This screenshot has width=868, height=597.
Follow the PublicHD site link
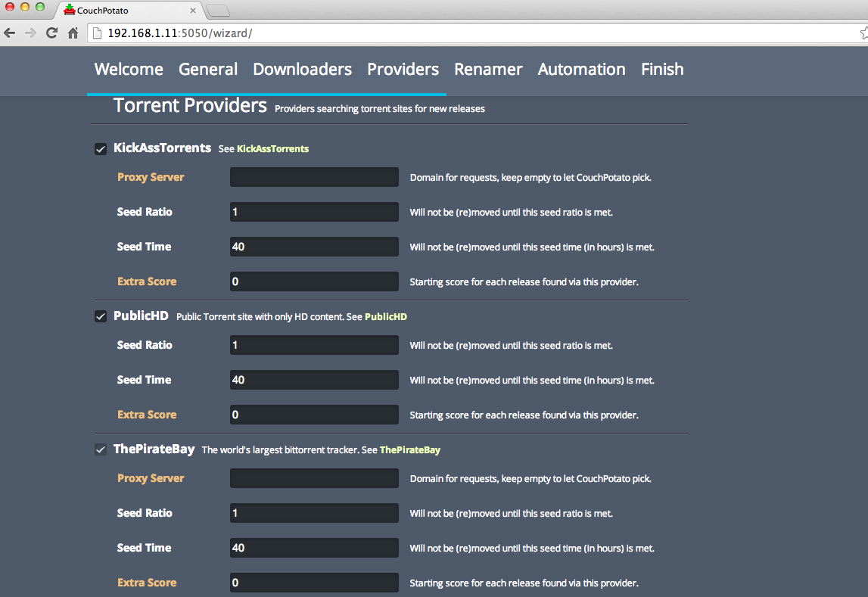click(x=386, y=316)
